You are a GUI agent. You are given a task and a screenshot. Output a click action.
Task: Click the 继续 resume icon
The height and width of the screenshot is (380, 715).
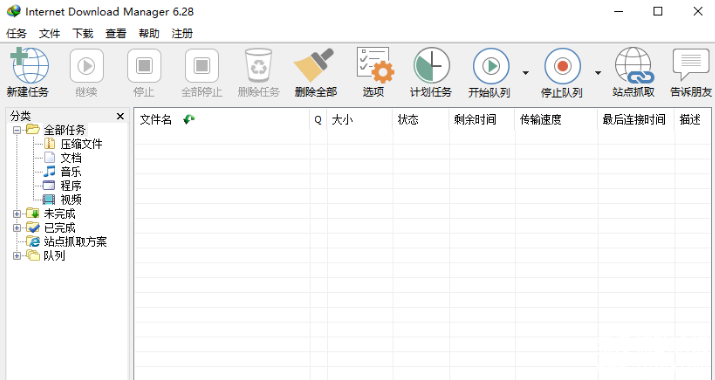pos(86,66)
